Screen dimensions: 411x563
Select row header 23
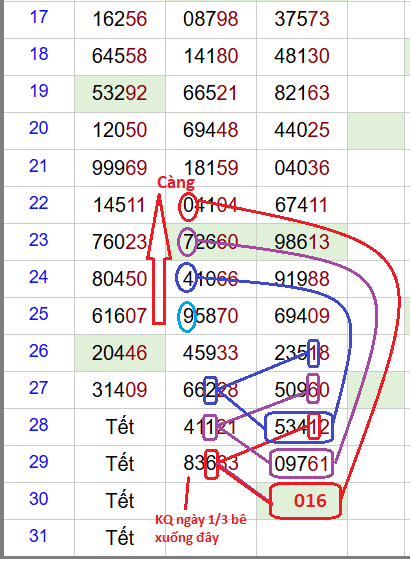pyautogui.click(x=39, y=242)
